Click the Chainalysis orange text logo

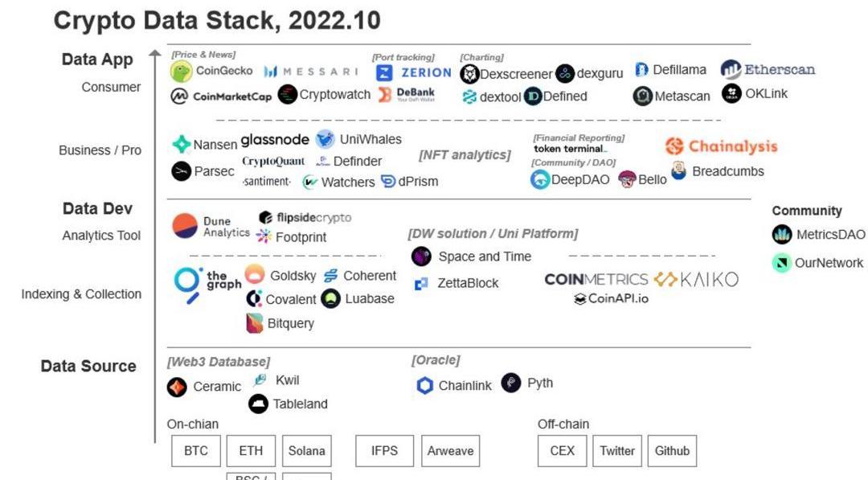coord(721,146)
